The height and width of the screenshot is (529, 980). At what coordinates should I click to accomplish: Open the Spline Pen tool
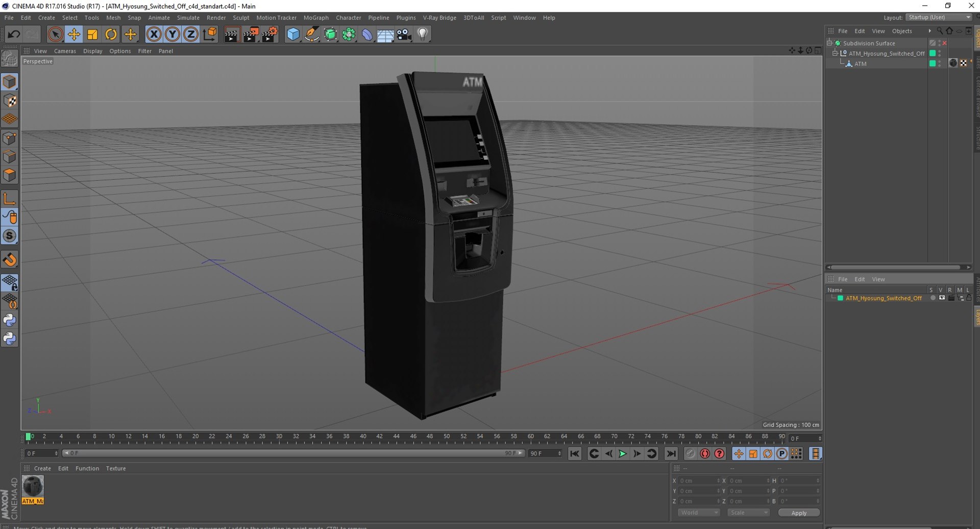312,34
